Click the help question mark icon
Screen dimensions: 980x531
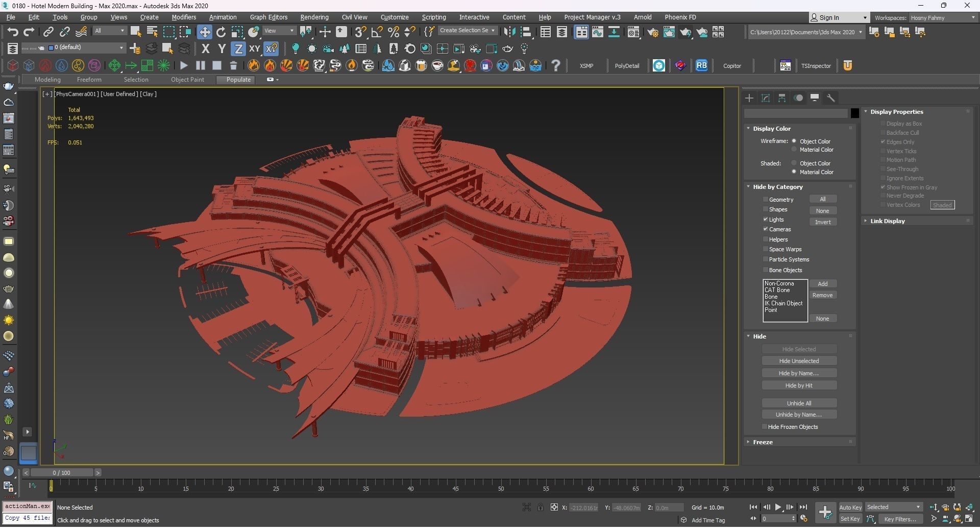[x=556, y=65]
